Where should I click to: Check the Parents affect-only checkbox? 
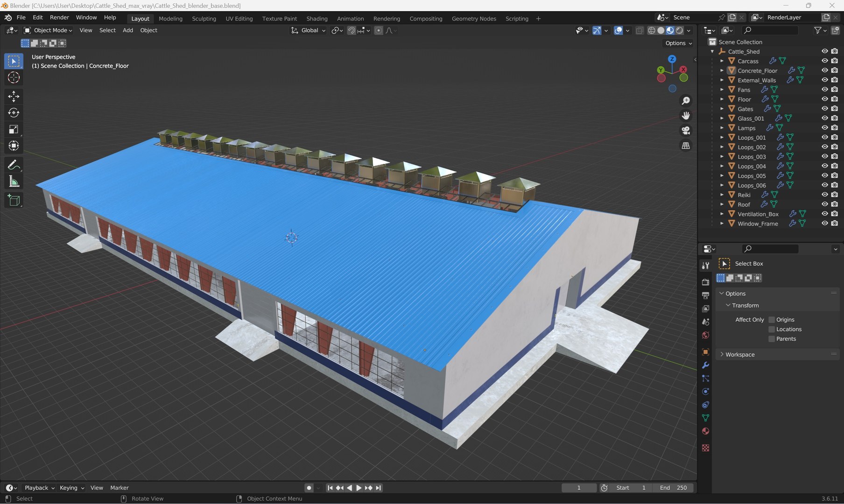pyautogui.click(x=772, y=339)
